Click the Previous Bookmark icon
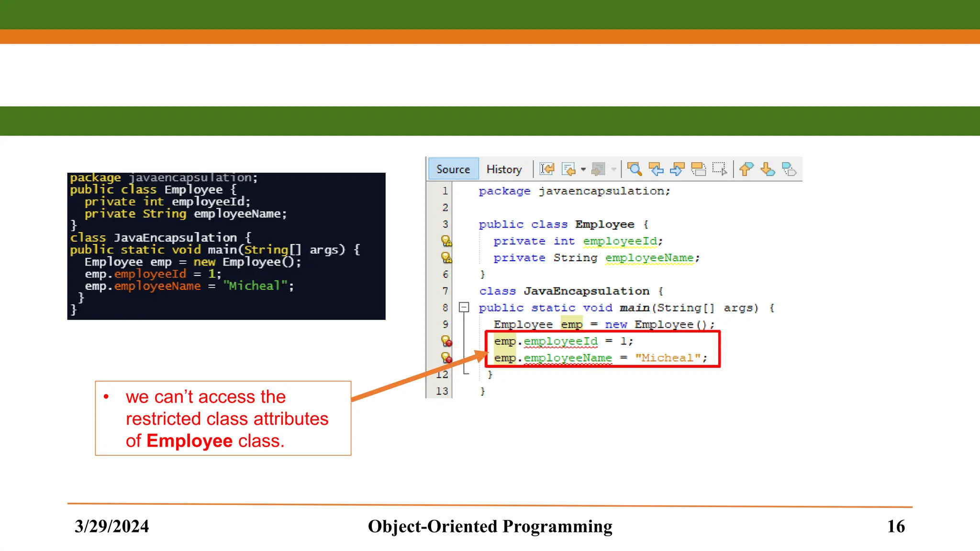The height and width of the screenshot is (551, 980). point(746,169)
